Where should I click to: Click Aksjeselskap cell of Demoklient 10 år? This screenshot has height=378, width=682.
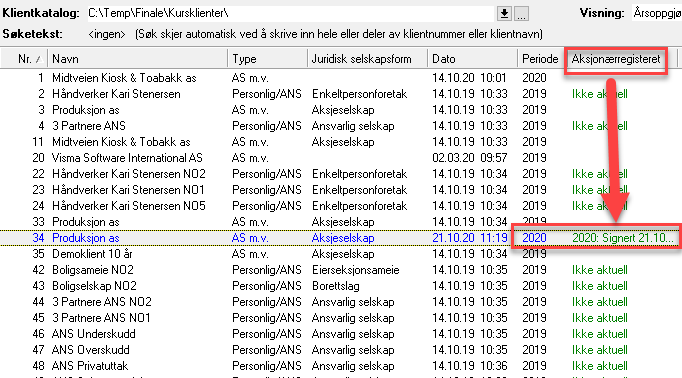(343, 254)
